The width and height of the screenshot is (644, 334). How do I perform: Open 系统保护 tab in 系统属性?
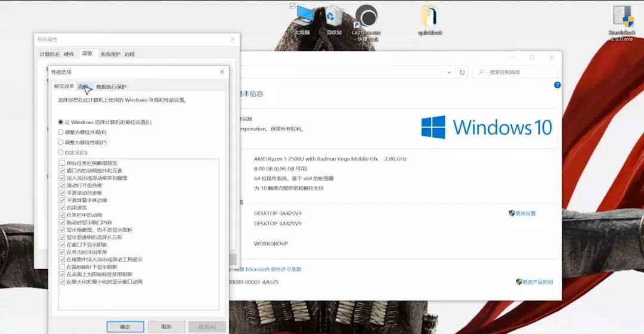110,54
